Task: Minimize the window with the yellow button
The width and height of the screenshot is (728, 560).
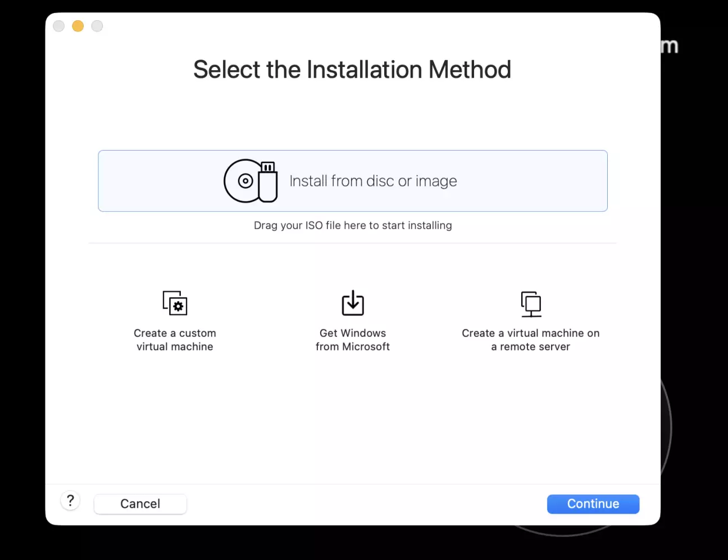Action: 78,26
